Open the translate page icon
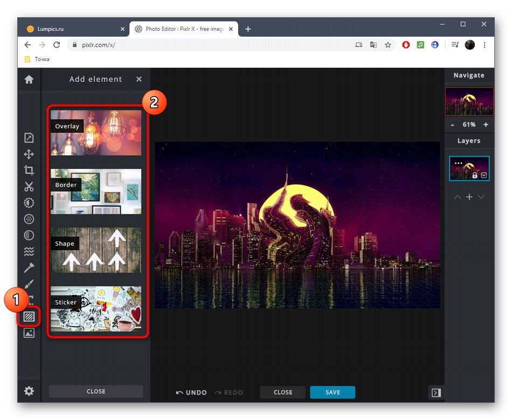 click(373, 45)
